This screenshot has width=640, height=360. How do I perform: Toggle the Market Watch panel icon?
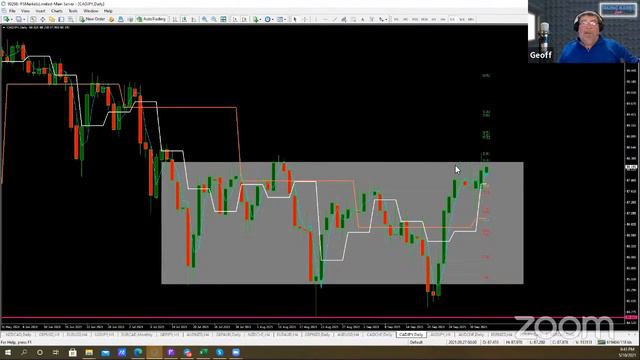[x=33, y=19]
